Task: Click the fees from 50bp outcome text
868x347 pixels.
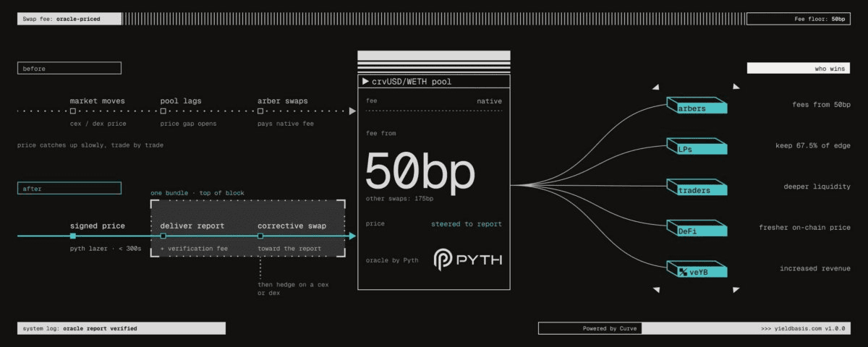Action: tap(821, 105)
